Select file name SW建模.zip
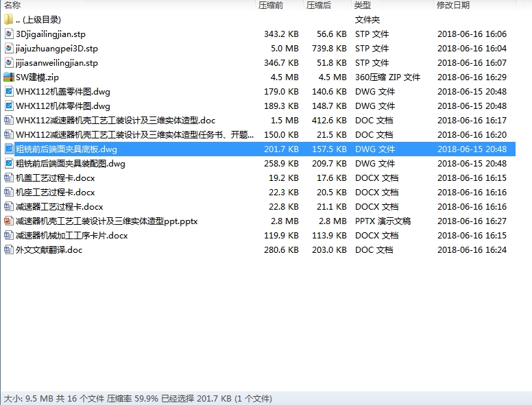Viewport: 532px width, 405px height. pyautogui.click(x=37, y=77)
